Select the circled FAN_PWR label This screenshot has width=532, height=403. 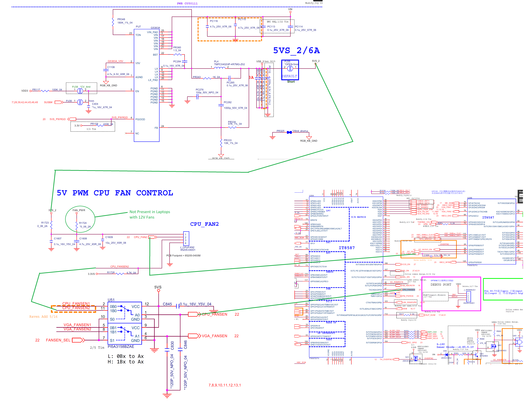(x=79, y=210)
